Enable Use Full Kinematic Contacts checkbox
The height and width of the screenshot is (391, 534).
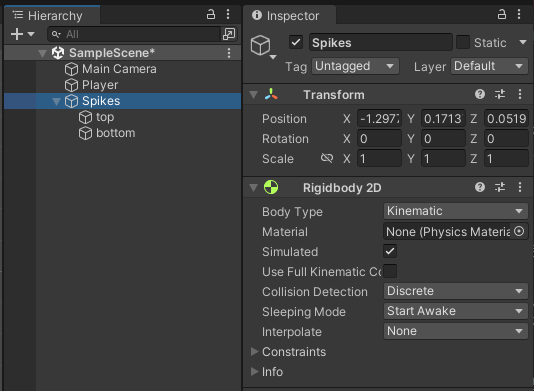click(390, 271)
